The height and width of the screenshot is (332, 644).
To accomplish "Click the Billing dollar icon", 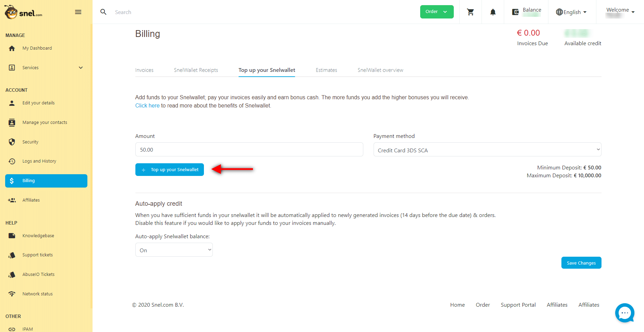I will 12,181.
